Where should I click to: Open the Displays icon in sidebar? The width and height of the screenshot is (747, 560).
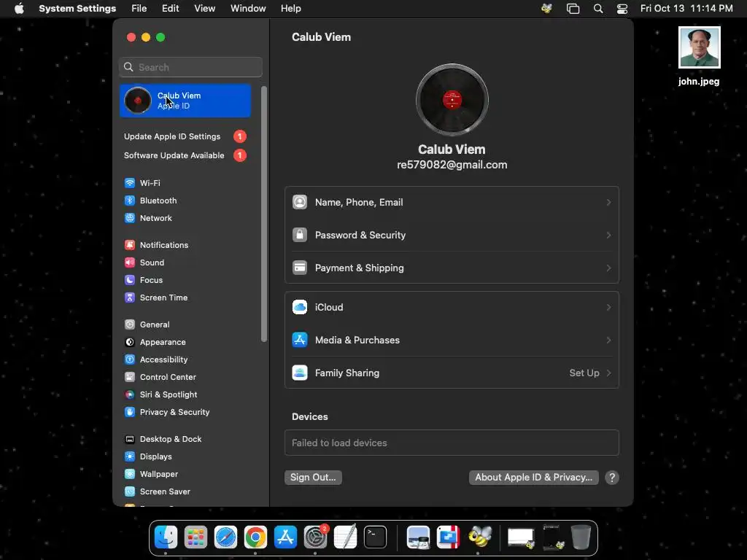130,456
